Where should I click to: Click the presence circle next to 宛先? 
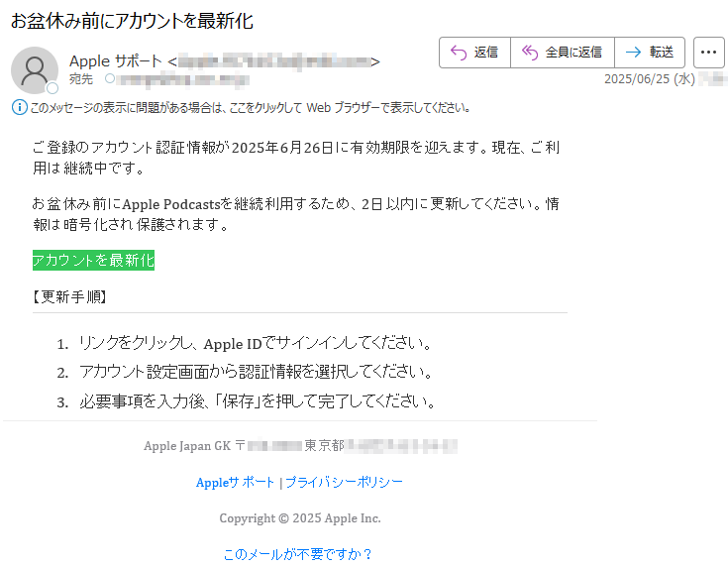[110, 78]
